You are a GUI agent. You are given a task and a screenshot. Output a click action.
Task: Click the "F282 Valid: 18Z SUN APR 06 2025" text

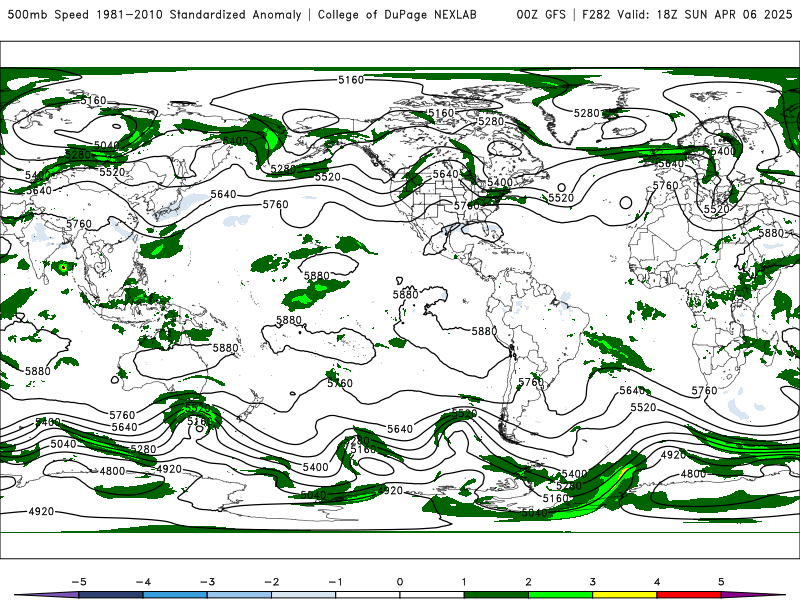[687, 15]
